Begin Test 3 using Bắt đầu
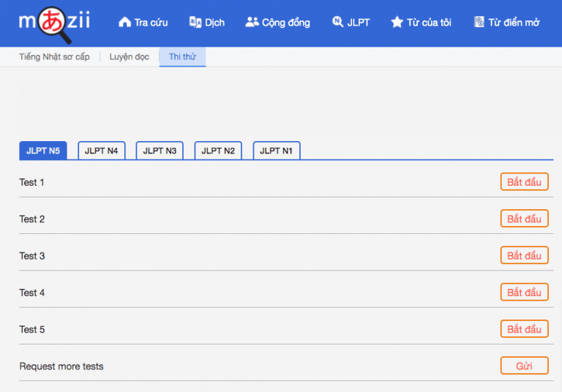 tap(524, 256)
